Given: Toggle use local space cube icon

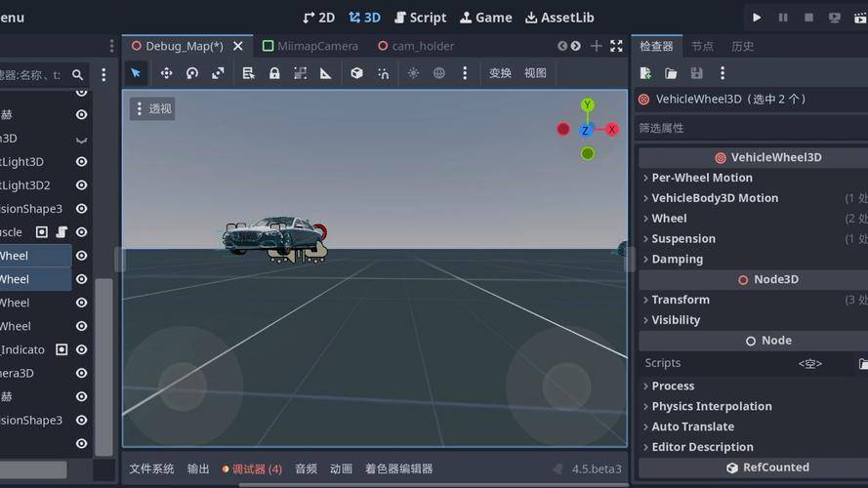Looking at the screenshot, I should pos(357,73).
